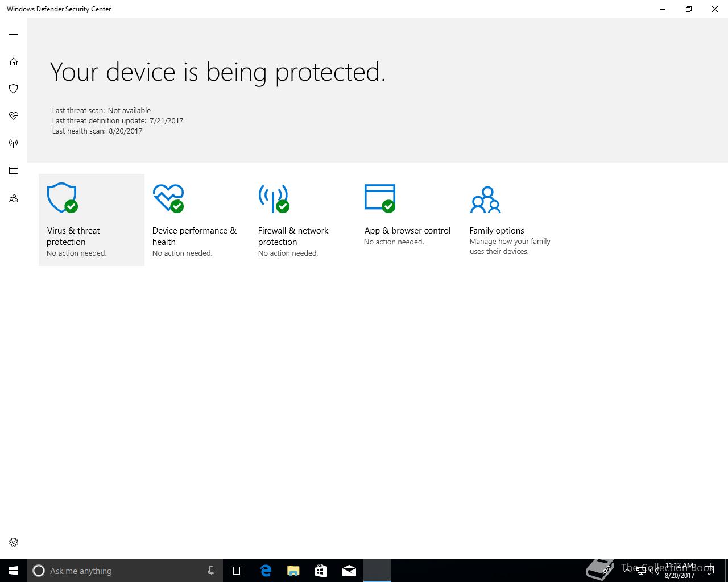Activate the Cortana microphone icon
This screenshot has height=582, width=728.
click(x=211, y=571)
